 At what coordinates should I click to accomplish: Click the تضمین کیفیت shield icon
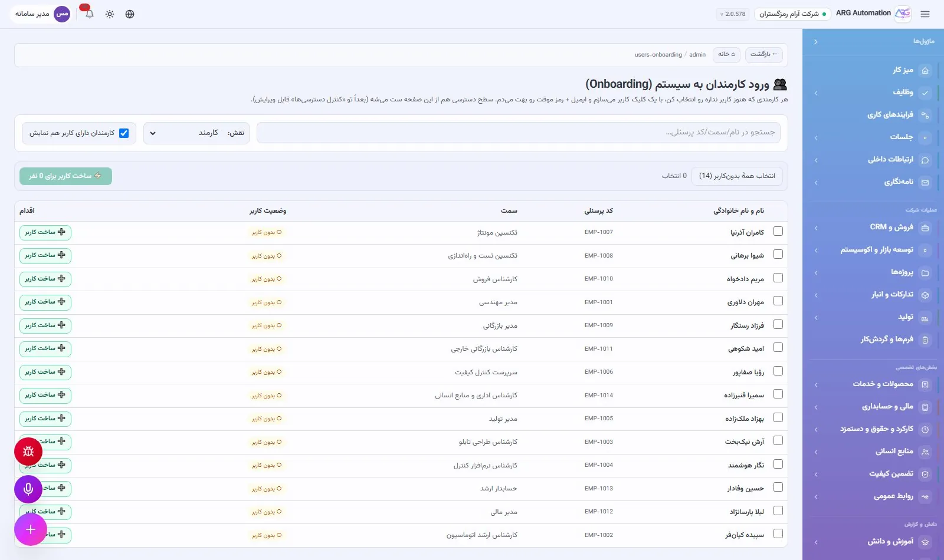pos(925,475)
